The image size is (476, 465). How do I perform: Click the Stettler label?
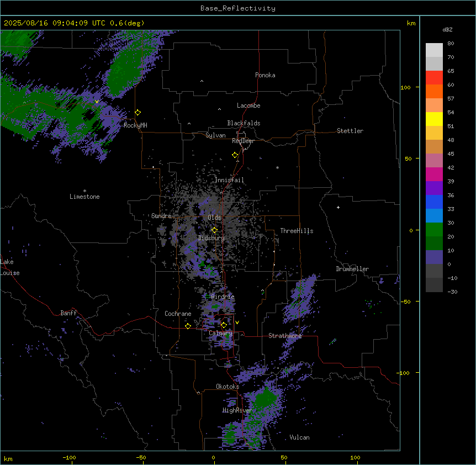click(x=350, y=131)
